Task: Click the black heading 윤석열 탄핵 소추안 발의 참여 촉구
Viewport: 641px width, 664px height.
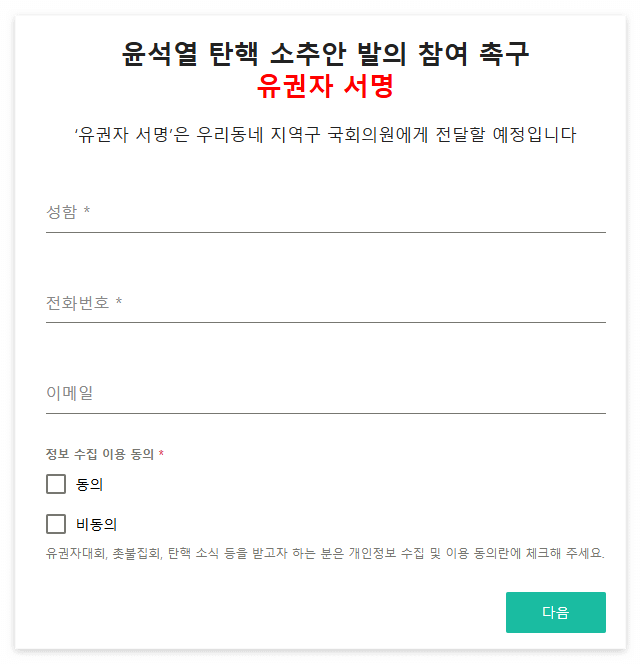Action: (x=325, y=54)
